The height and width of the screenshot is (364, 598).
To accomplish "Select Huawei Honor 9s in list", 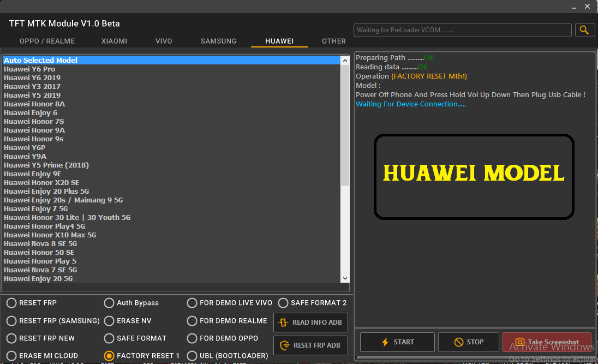I will pyautogui.click(x=171, y=139).
